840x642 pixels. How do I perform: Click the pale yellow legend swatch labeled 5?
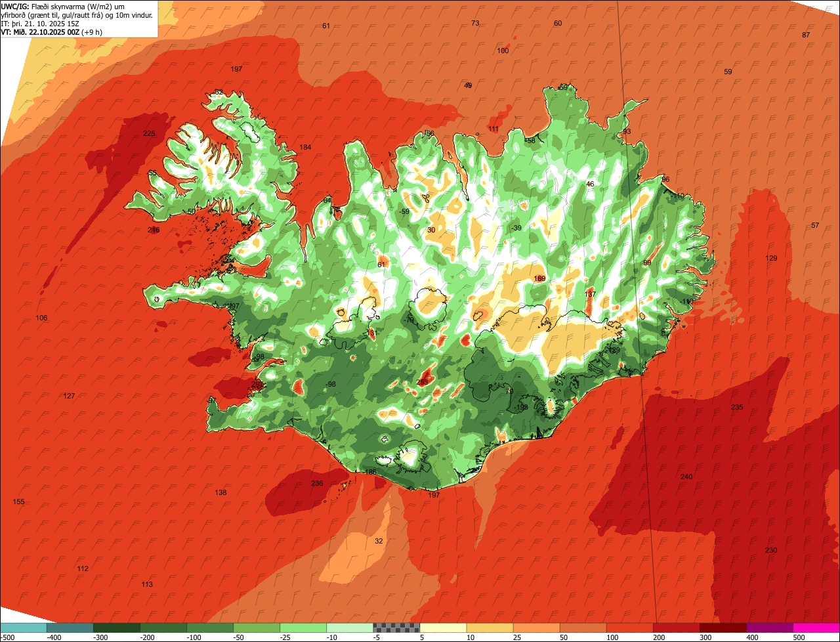pos(443,628)
